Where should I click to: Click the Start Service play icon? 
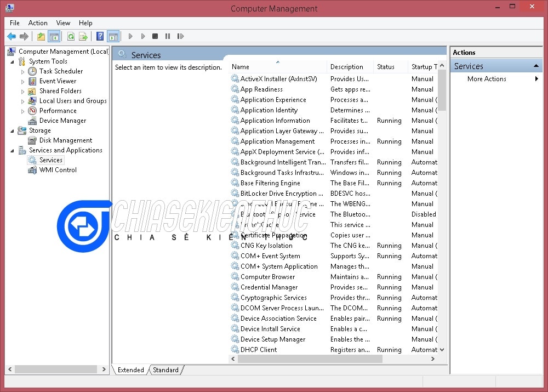[x=130, y=36]
